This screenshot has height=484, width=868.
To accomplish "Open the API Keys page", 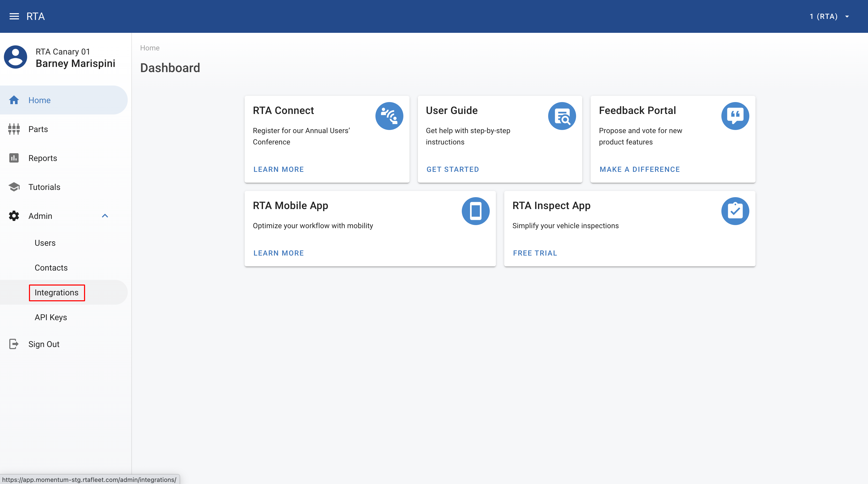I will [50, 317].
